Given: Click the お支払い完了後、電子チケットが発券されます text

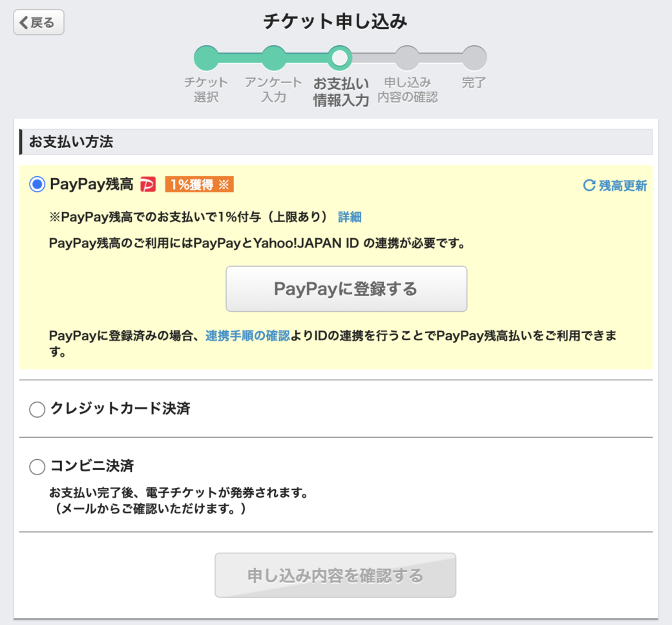Looking at the screenshot, I should coord(179,493).
